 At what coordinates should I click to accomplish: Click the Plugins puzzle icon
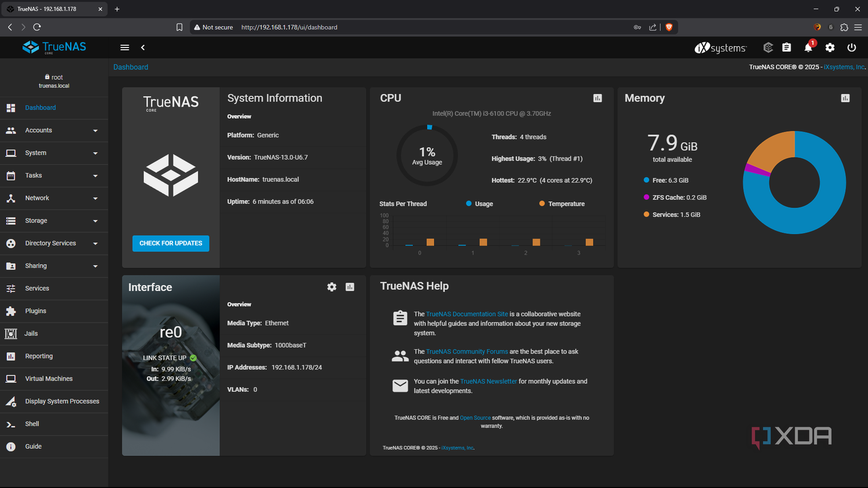click(11, 311)
